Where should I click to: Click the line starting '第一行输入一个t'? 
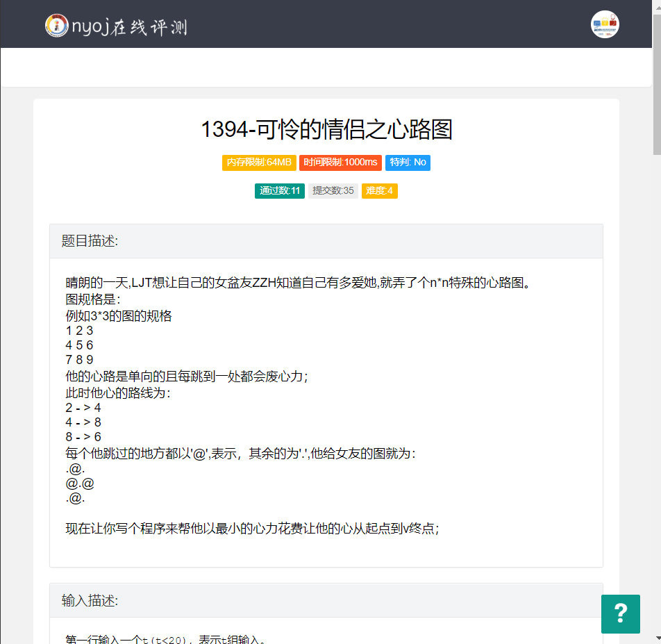pos(166,639)
